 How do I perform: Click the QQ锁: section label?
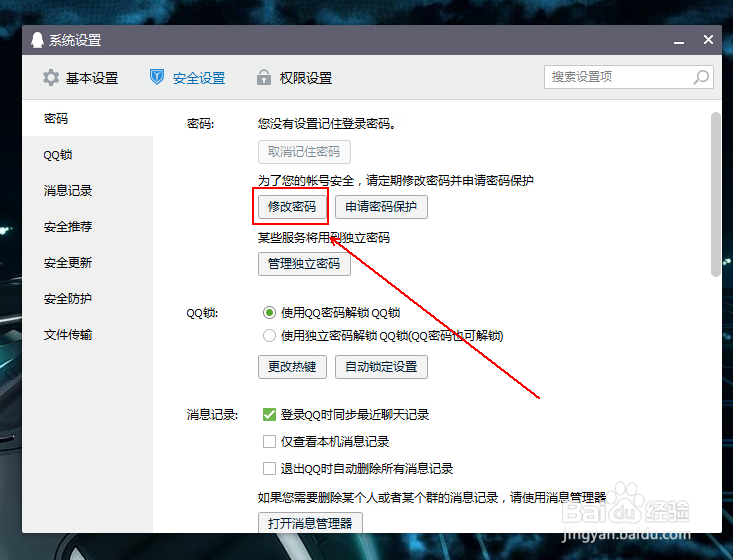tap(202, 313)
